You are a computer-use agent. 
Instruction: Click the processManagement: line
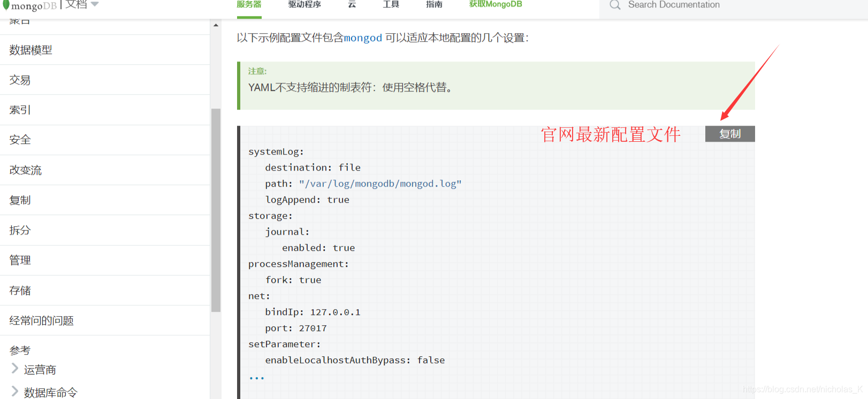pyautogui.click(x=299, y=264)
